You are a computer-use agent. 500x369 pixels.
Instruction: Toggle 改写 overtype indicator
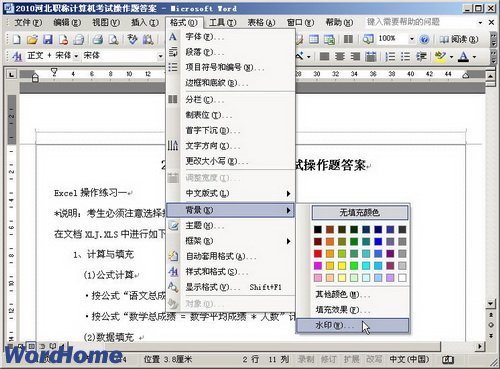click(374, 359)
